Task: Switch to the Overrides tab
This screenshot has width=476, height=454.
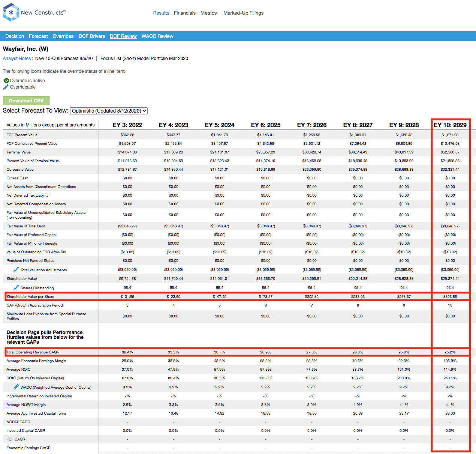Action: point(63,36)
